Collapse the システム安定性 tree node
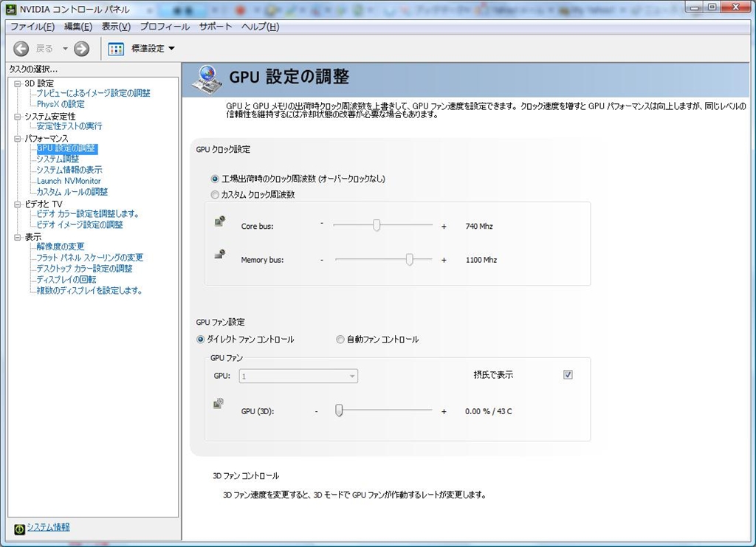756x547 pixels. coord(18,117)
